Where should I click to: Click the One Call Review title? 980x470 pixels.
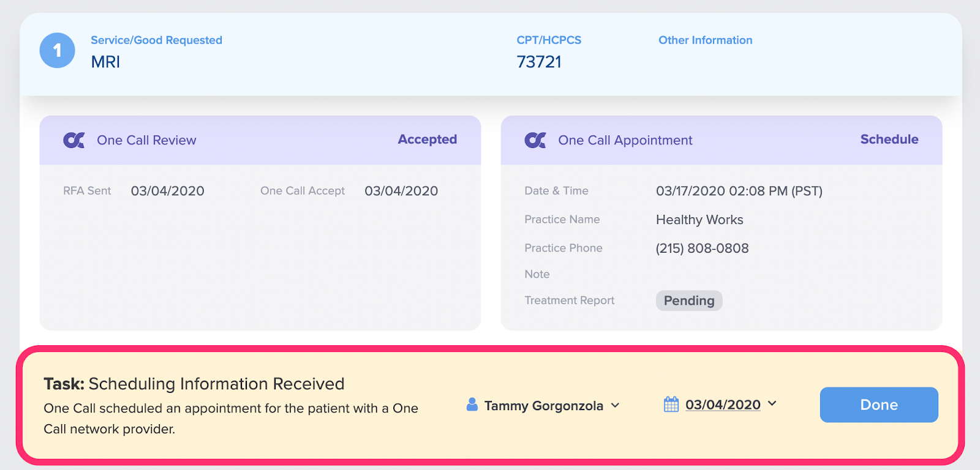point(146,140)
